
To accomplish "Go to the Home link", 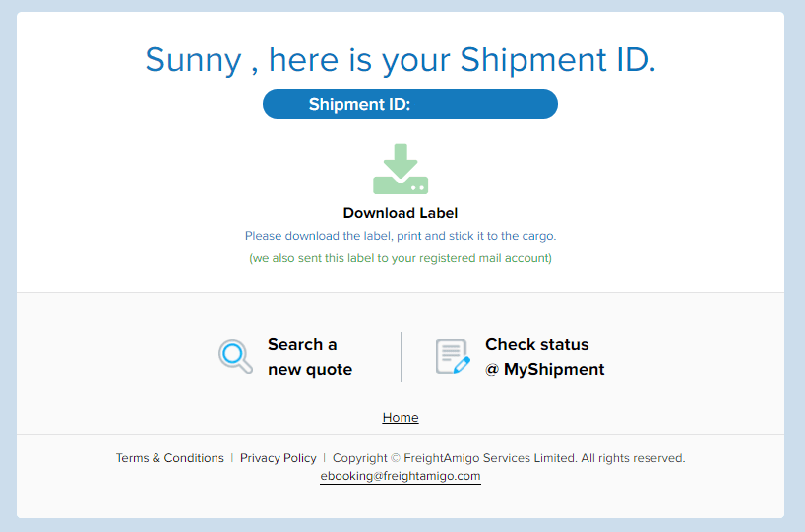I will tap(401, 417).
